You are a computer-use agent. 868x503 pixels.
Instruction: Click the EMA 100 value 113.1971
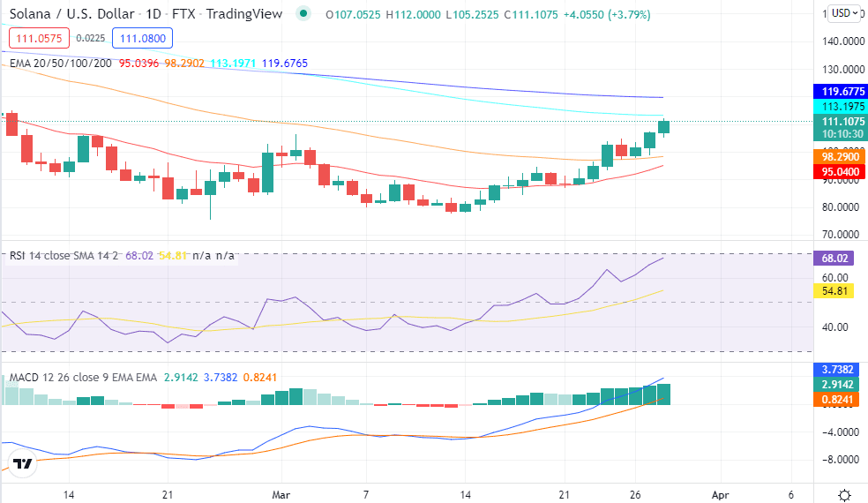point(233,64)
